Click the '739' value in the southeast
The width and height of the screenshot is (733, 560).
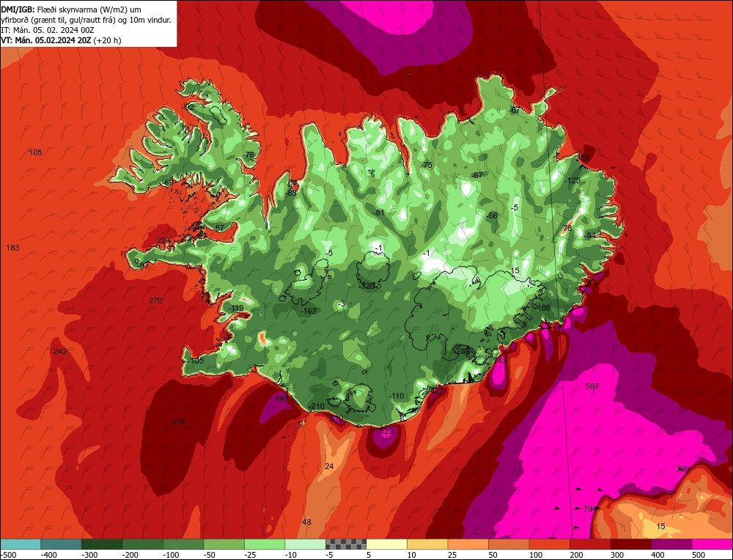click(683, 469)
